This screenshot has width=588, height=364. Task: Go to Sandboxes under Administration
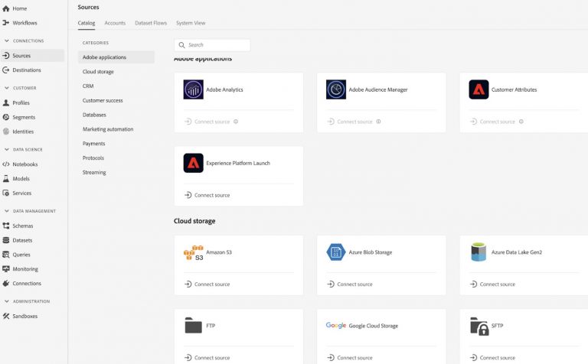pos(24,316)
